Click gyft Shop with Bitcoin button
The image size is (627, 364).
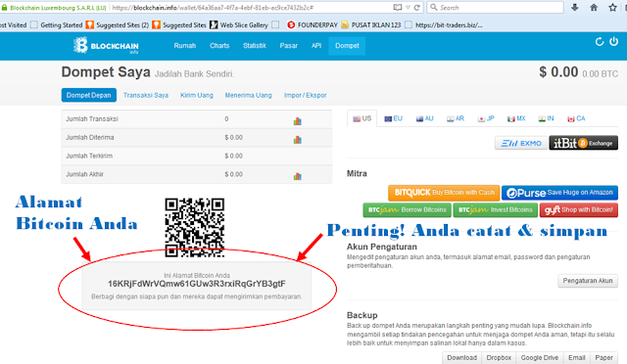579,209
